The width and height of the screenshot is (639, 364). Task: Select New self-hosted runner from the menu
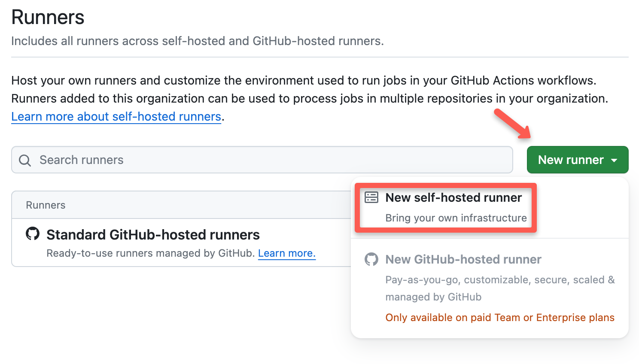tap(453, 197)
